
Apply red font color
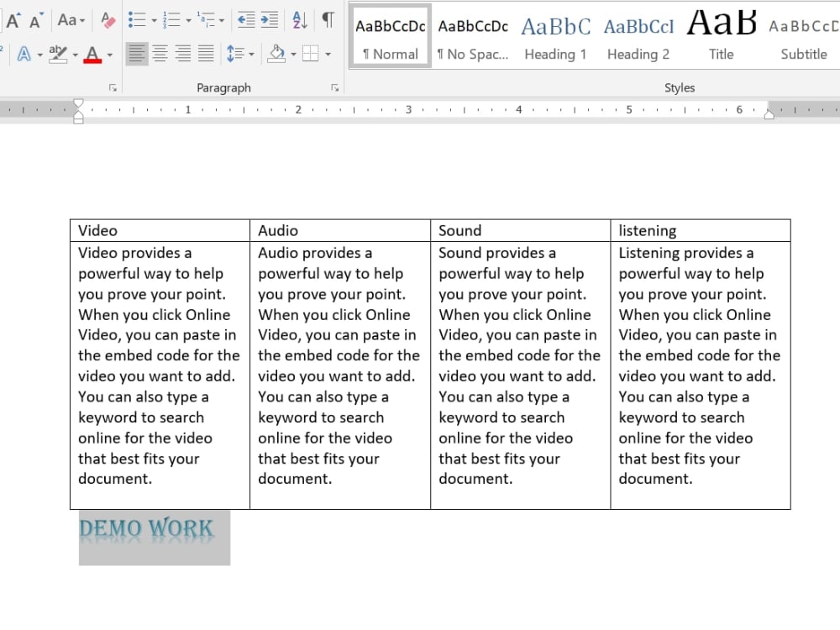coord(92,54)
